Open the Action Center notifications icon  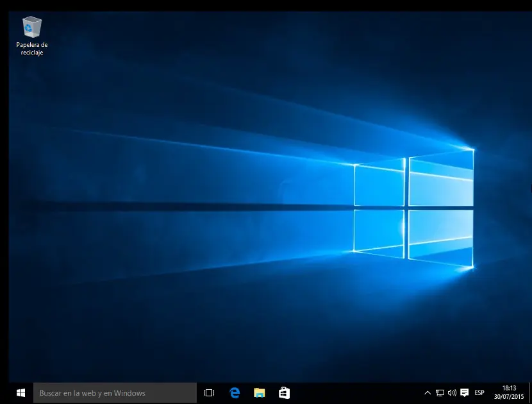coord(465,393)
